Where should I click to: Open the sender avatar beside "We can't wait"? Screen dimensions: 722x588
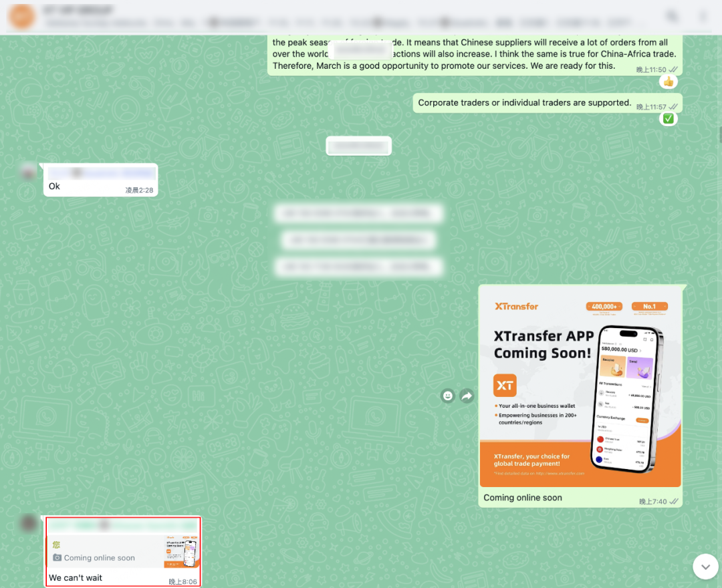point(28,524)
